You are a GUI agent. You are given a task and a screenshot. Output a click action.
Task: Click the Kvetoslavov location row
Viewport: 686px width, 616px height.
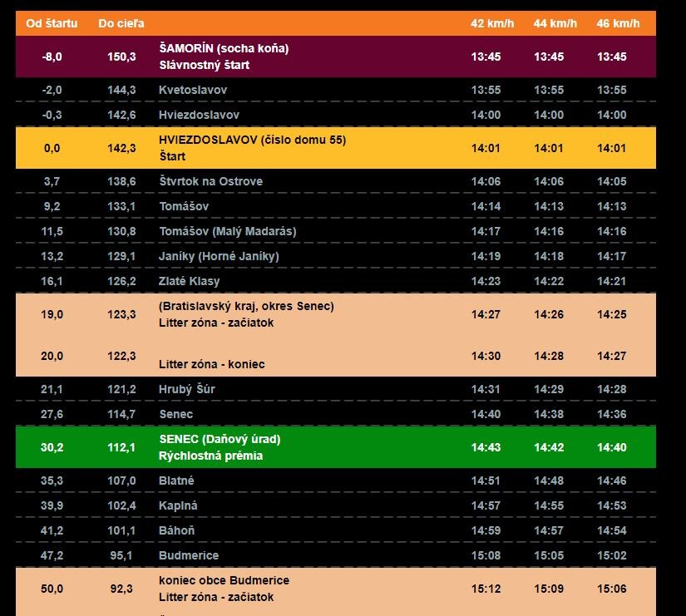(x=192, y=90)
